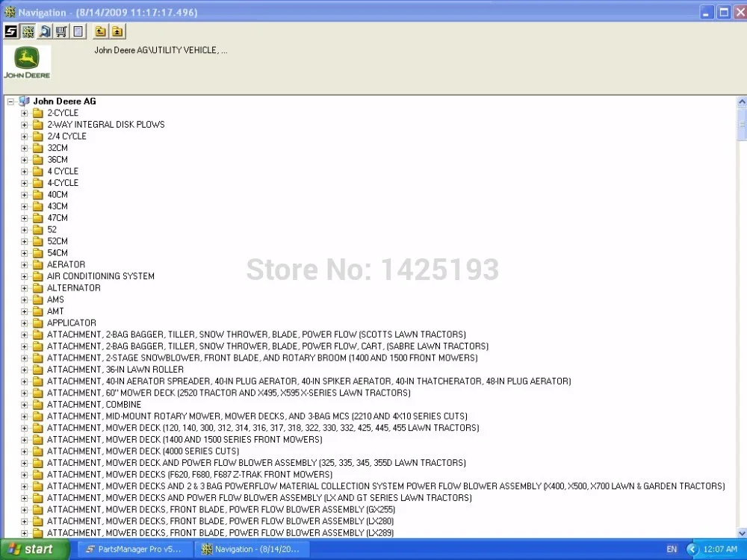
Task: Click the EN language indicator in tray
Action: point(672,549)
